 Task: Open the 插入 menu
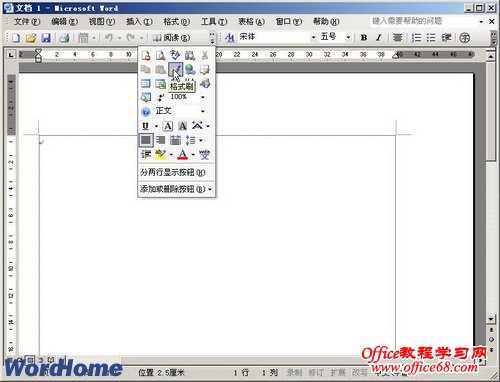(x=139, y=22)
